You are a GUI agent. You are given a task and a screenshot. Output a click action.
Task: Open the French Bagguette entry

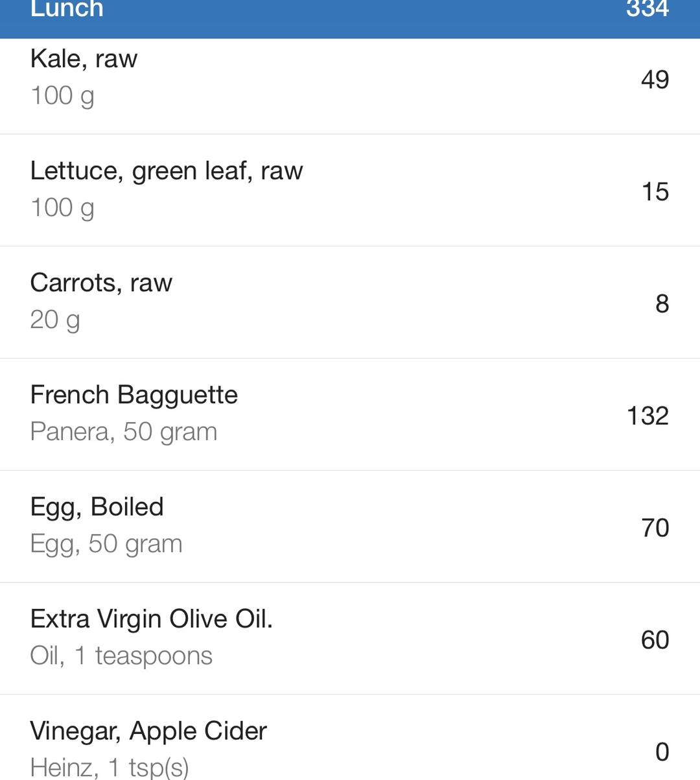[x=134, y=395]
